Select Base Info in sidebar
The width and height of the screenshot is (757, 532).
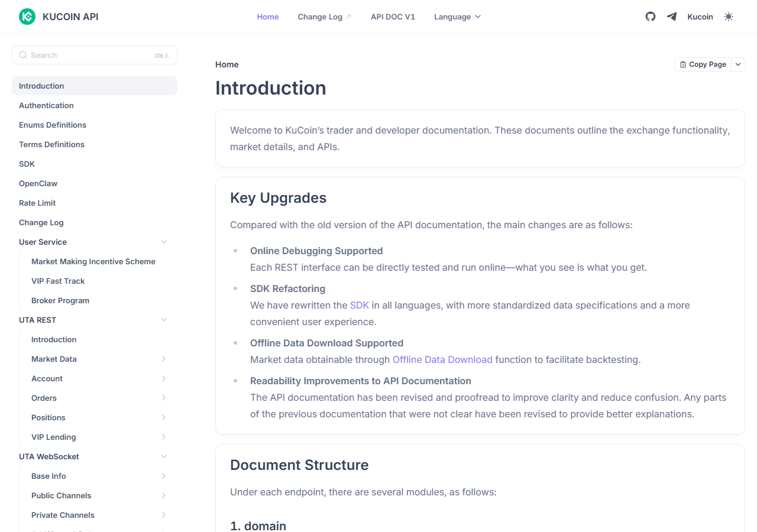(x=48, y=476)
